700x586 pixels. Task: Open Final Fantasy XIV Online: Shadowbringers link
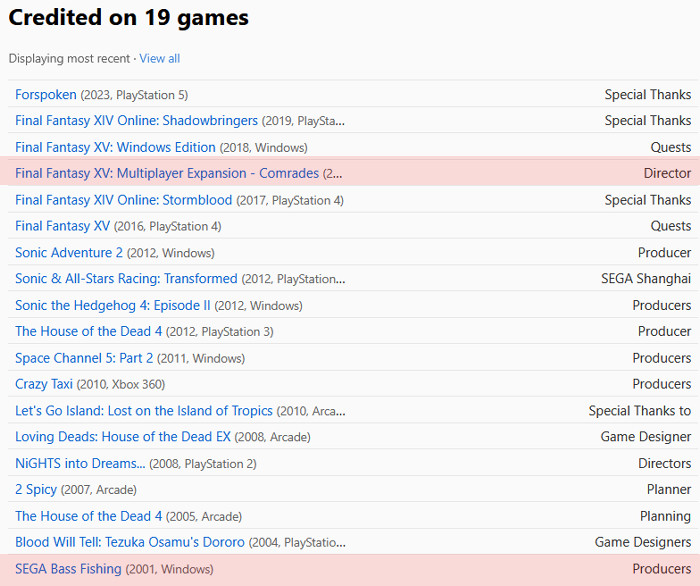[x=137, y=121]
